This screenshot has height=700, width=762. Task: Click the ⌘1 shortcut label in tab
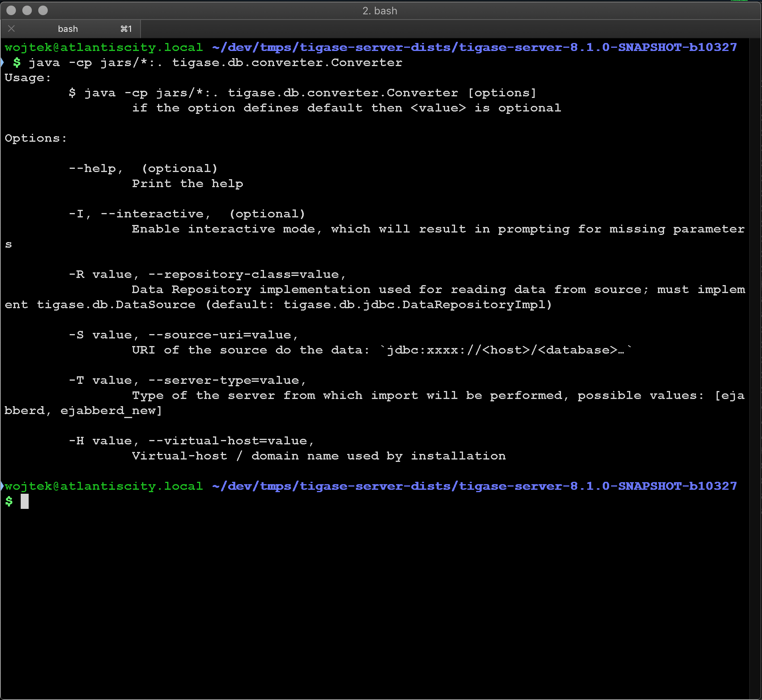126,29
